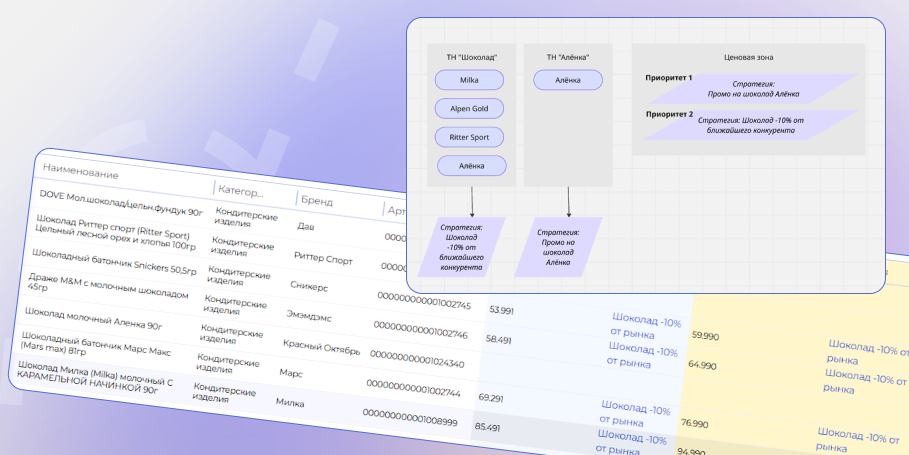
Task: Select Алёнка pill in ТН "Алёнка" column
Action: click(x=567, y=80)
